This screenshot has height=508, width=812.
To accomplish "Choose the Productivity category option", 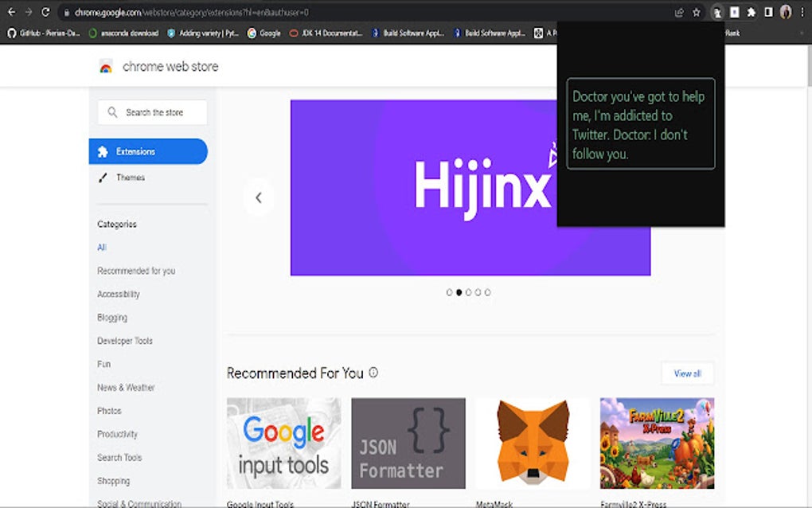I will (116, 434).
